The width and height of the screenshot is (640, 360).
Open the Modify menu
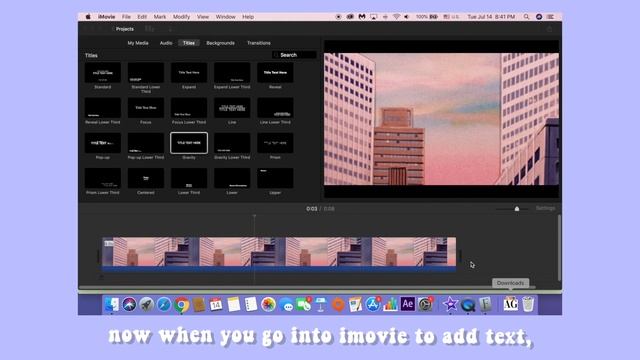pos(181,17)
